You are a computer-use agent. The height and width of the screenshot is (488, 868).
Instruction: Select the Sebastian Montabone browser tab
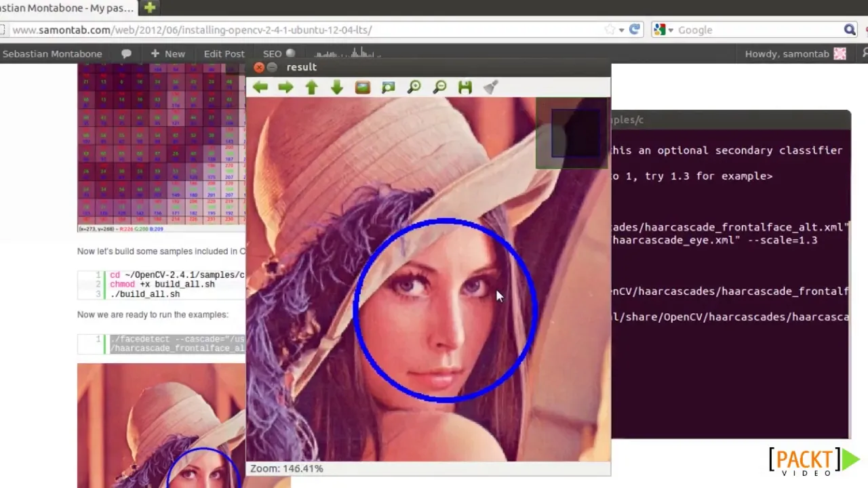68,7
